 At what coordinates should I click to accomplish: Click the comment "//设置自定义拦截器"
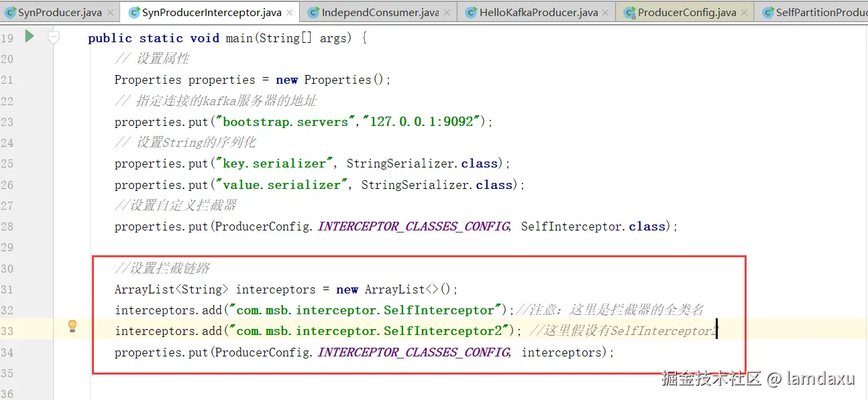pos(175,206)
